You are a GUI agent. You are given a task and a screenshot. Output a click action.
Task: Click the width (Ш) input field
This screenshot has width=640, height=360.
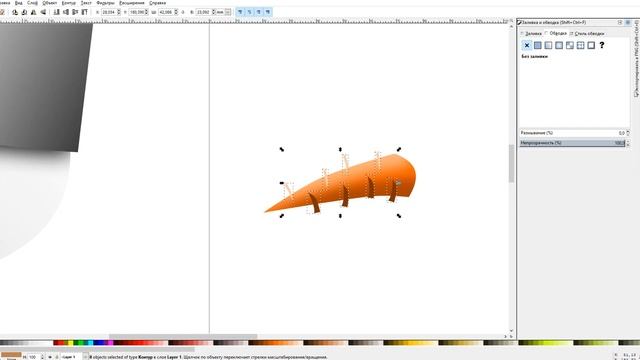click(166, 12)
